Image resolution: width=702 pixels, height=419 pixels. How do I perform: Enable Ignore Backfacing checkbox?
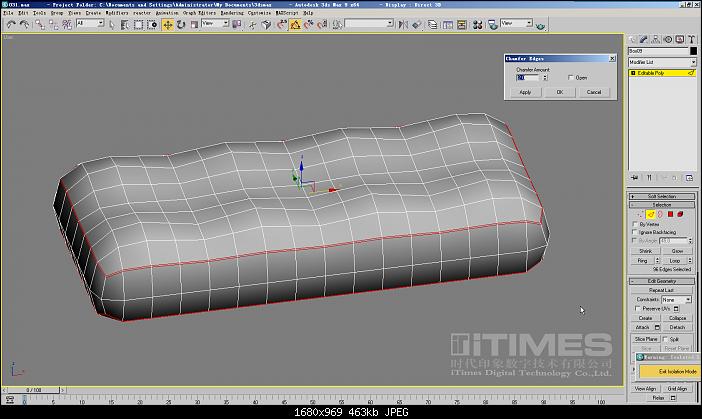click(x=635, y=233)
